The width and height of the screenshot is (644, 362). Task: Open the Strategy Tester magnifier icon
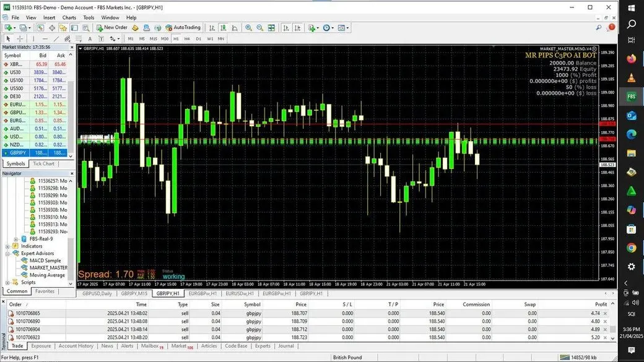[86, 27]
